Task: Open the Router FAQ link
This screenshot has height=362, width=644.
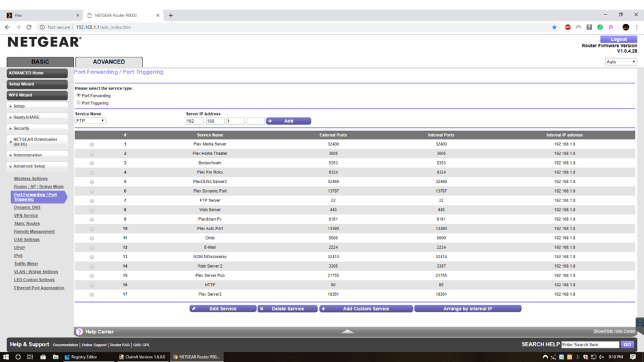Action: [x=120, y=345]
